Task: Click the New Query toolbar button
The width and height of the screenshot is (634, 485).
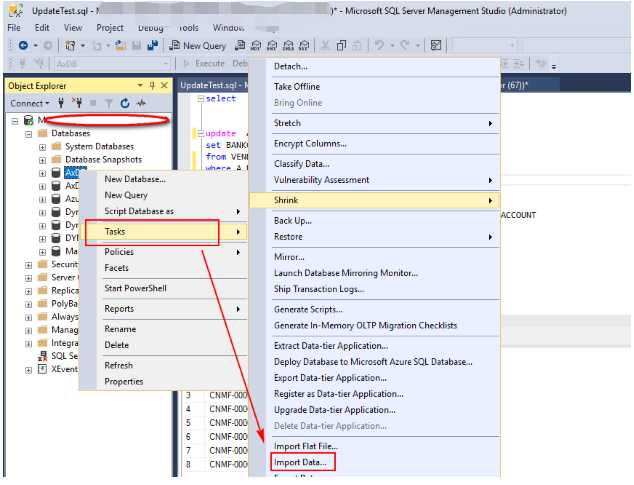Action: pyautogui.click(x=198, y=46)
